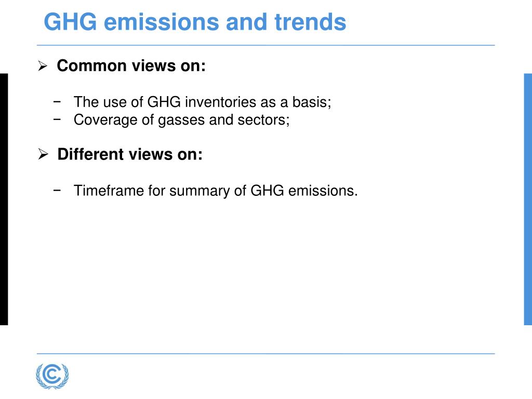Select the text 'Coverage of gasses and sectors'
Screen dimensions: 532x399
[x=180, y=120]
